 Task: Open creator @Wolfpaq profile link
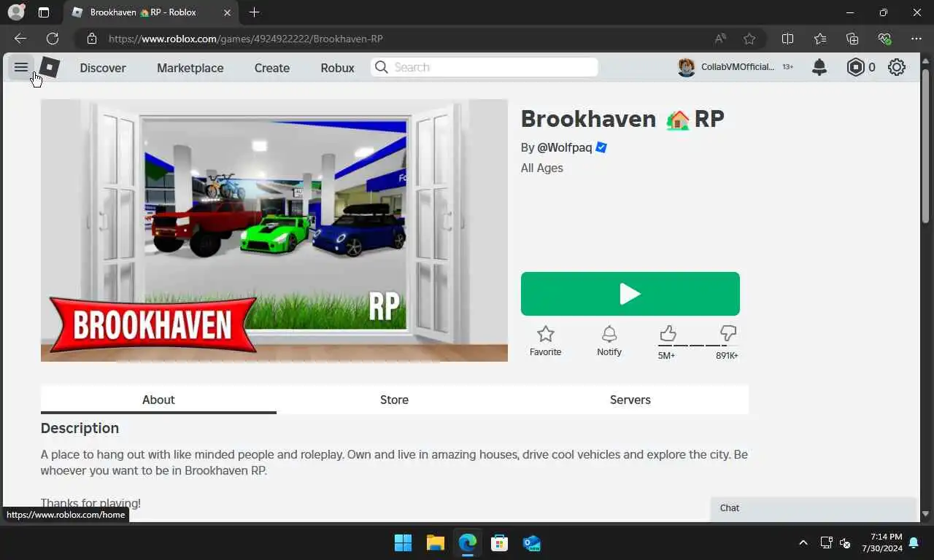pos(565,147)
